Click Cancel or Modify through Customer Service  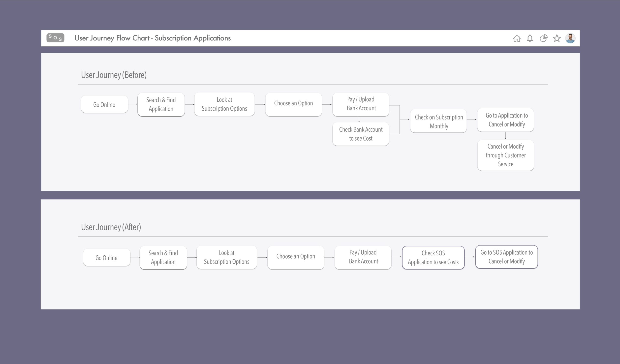[x=505, y=155]
